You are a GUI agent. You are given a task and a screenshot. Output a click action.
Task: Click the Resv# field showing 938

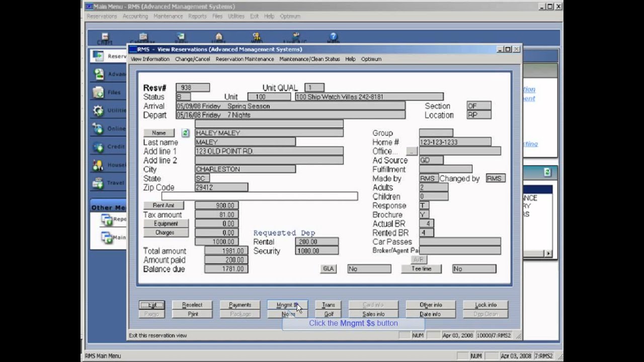click(193, 88)
